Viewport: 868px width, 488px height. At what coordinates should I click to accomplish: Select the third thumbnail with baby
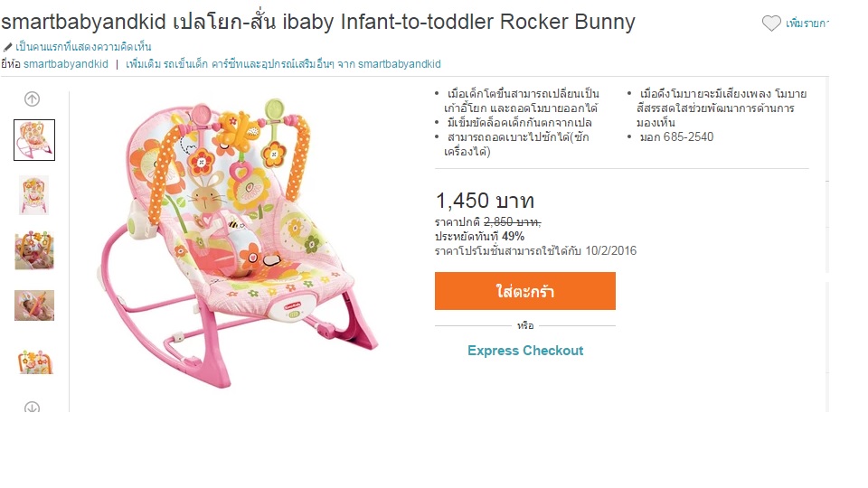click(34, 250)
